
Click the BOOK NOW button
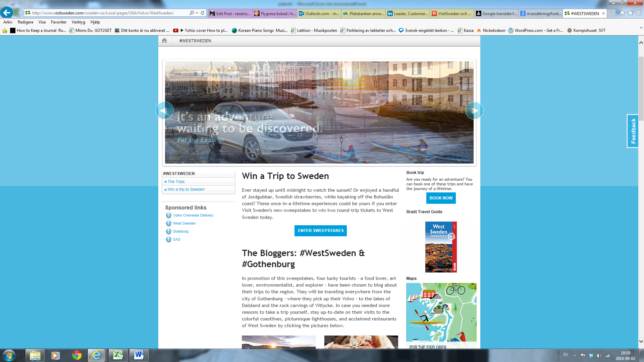pos(441,198)
